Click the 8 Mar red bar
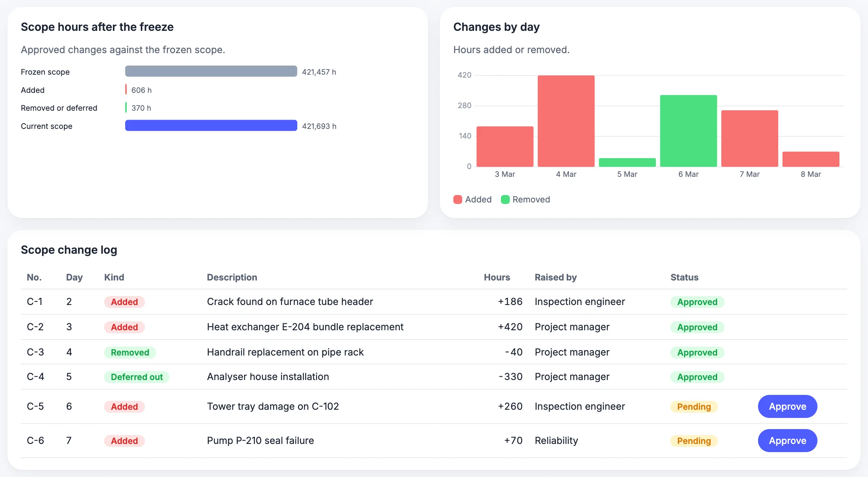The height and width of the screenshot is (477, 868). (811, 159)
